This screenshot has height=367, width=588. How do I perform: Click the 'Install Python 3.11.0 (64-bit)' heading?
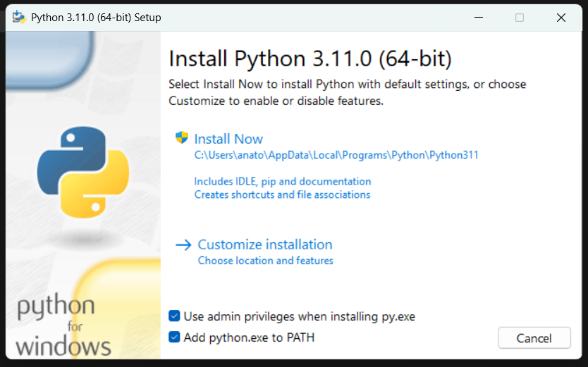[310, 58]
